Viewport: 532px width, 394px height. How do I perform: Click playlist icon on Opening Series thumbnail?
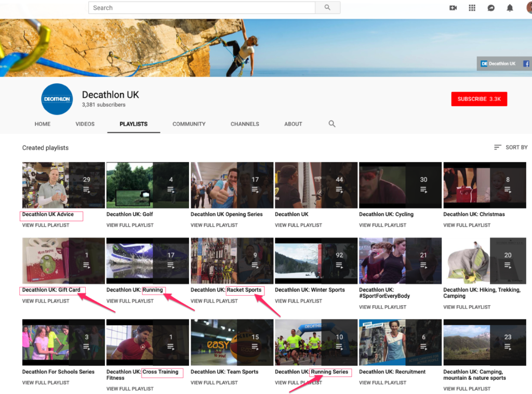pos(255,189)
